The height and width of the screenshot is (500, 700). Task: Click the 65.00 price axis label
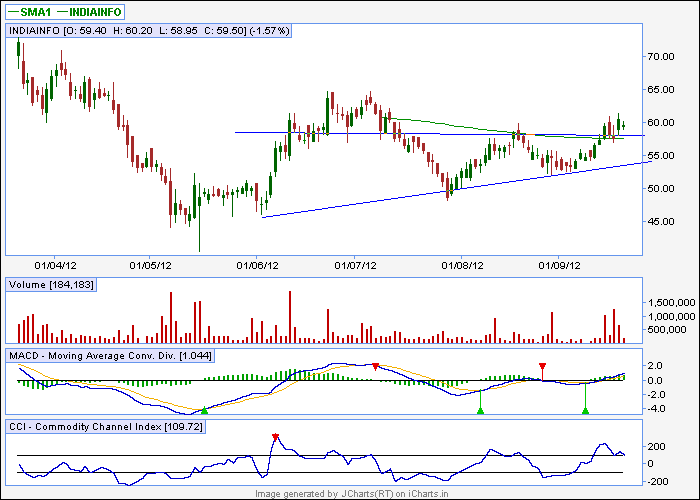click(x=661, y=90)
